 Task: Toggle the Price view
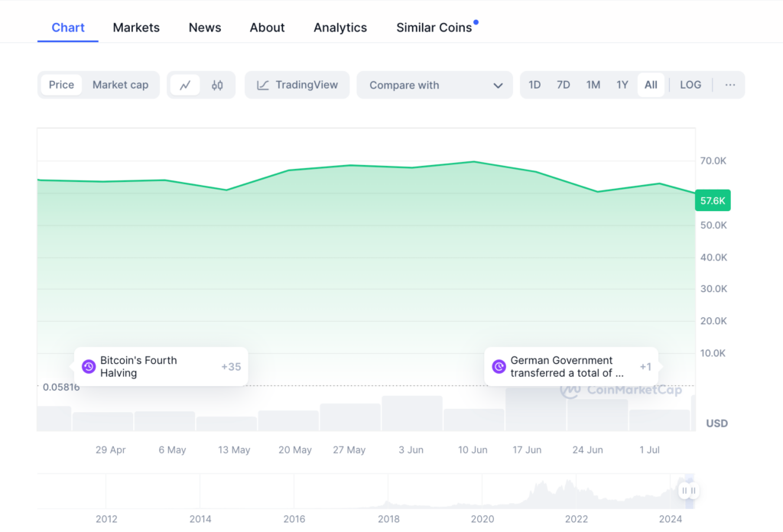tap(61, 85)
